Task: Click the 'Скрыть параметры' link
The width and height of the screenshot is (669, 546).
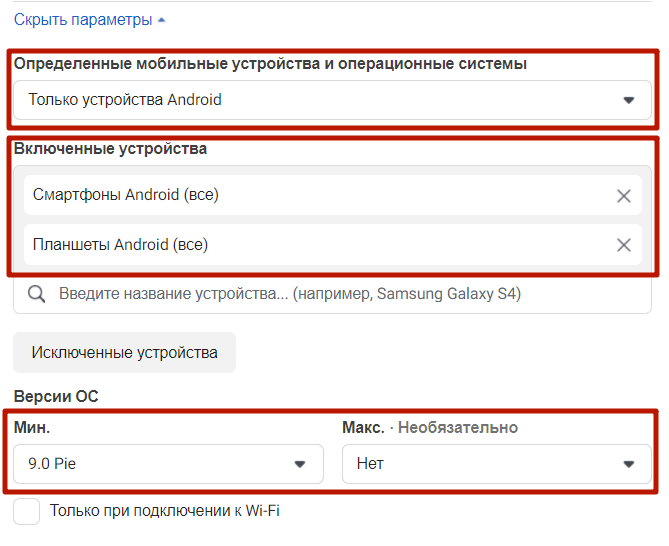Action: [83, 20]
